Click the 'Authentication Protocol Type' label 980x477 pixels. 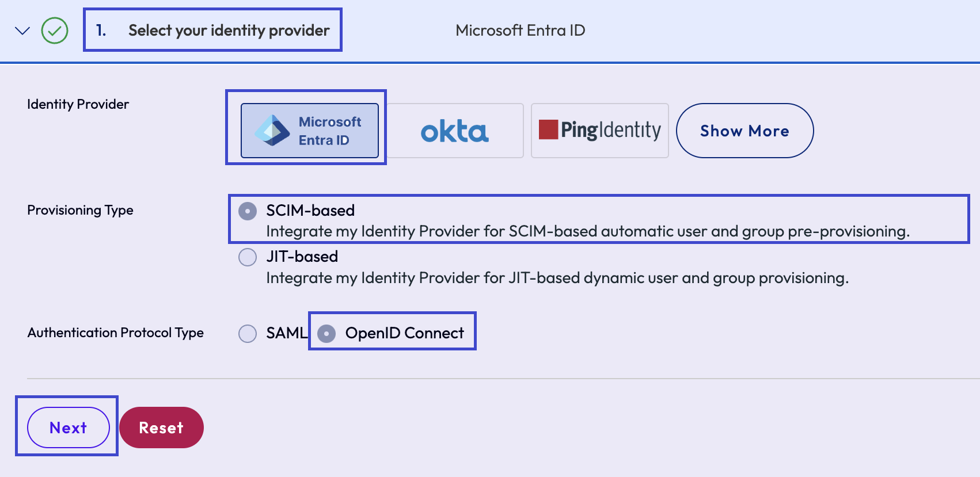pos(116,333)
